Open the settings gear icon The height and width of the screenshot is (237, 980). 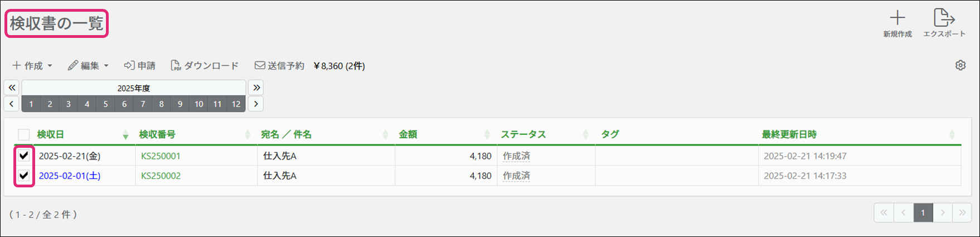(960, 65)
